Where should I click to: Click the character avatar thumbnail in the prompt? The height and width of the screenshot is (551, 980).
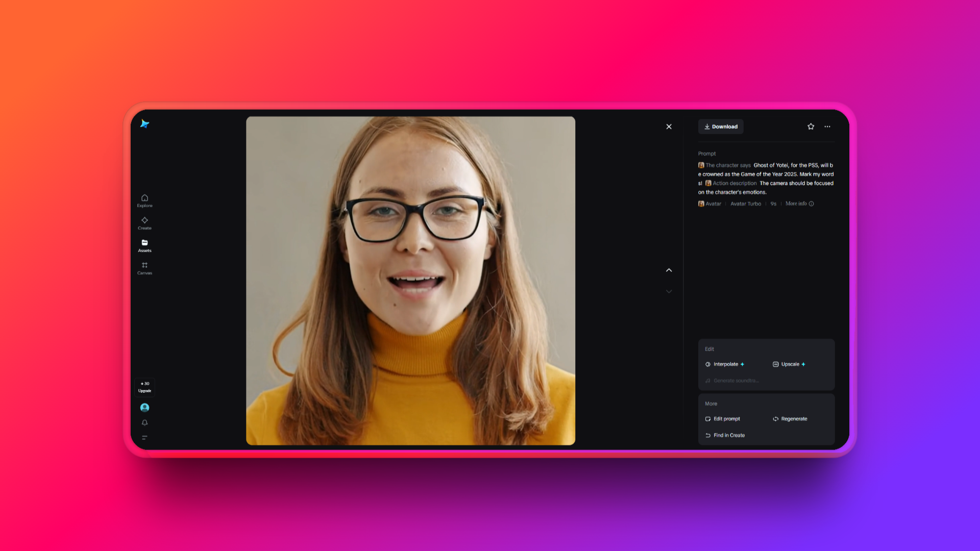coord(701,165)
